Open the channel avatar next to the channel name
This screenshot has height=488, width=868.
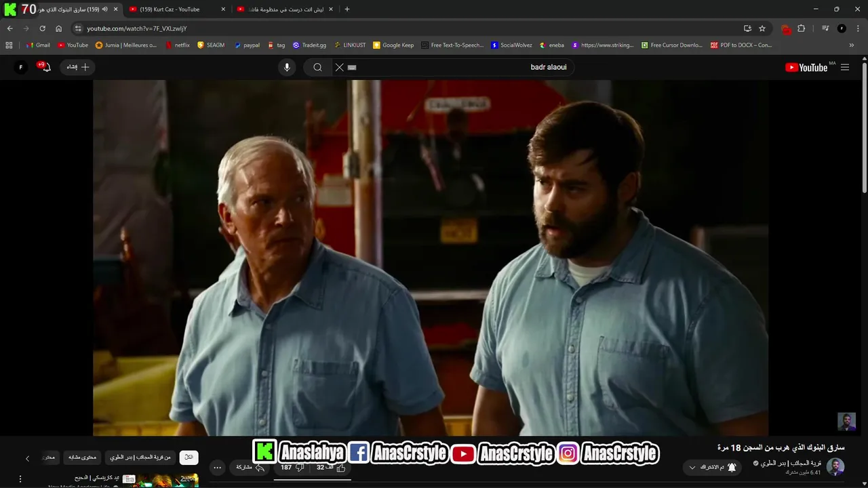point(835,467)
